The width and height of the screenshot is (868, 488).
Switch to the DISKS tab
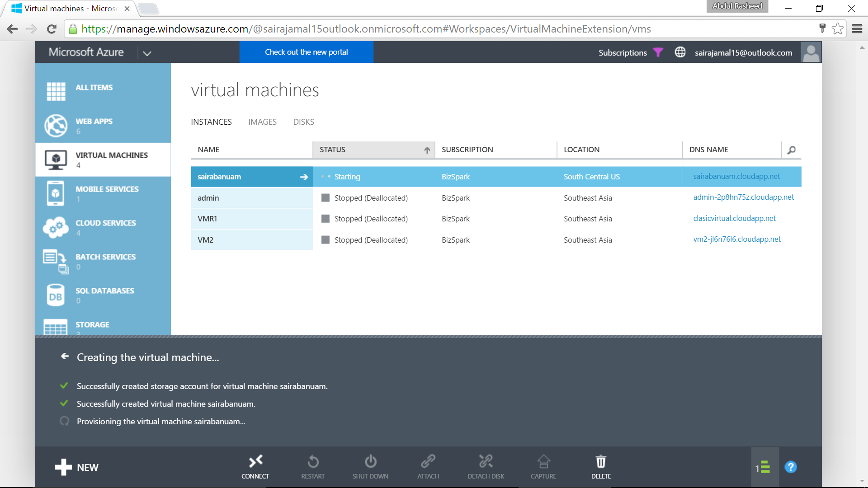point(303,122)
